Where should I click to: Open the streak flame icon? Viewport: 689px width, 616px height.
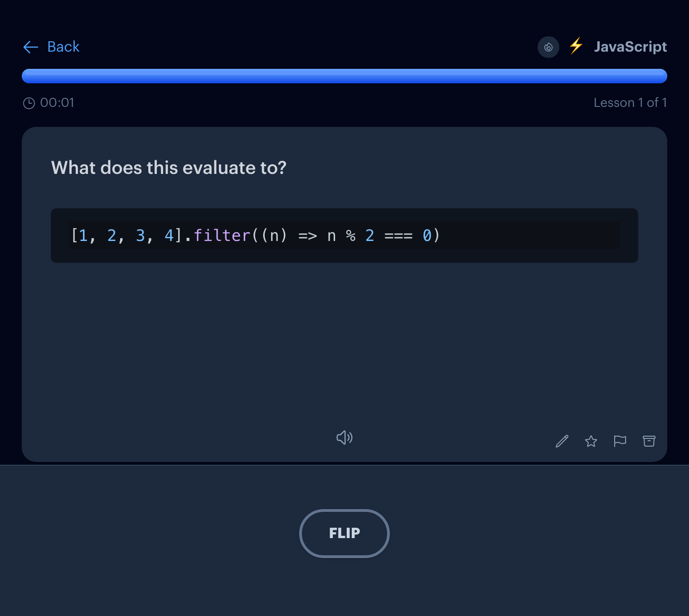(548, 47)
